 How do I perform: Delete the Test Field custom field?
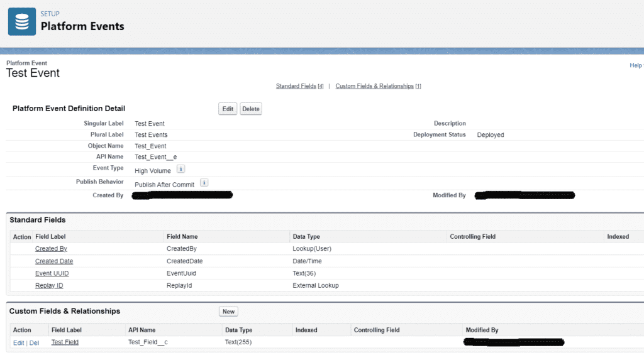[x=34, y=342]
